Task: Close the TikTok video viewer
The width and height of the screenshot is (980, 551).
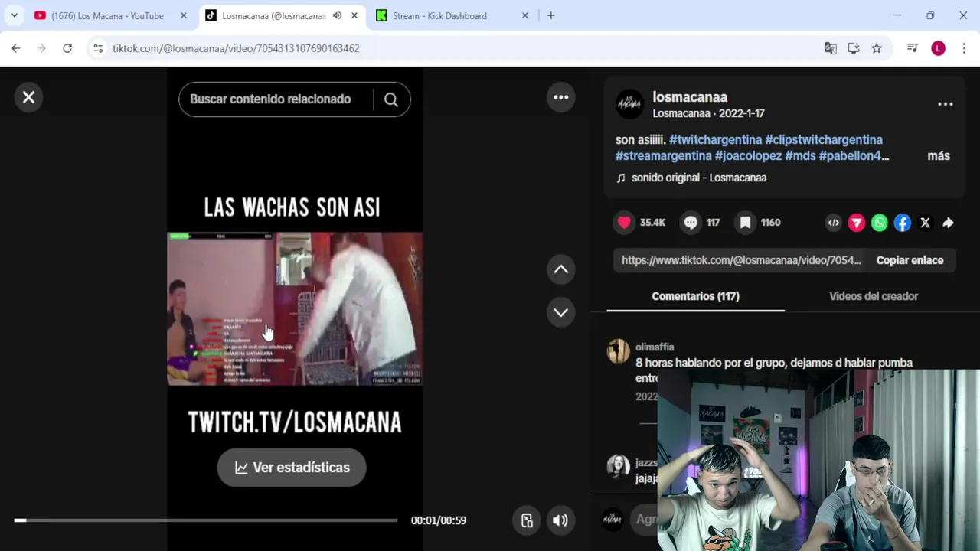Action: (28, 97)
